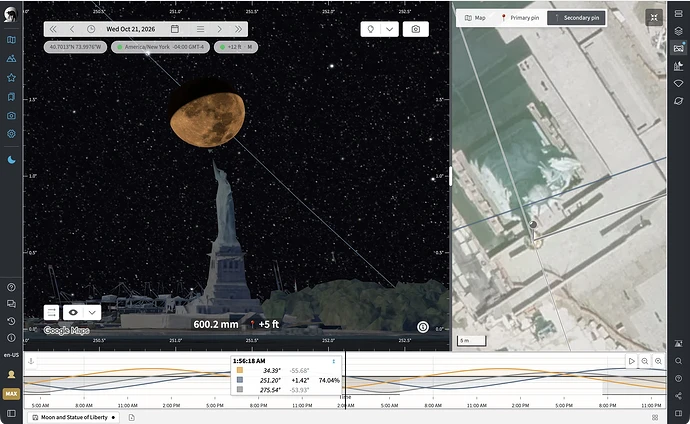Open the calendar date picker
This screenshot has height=424, width=690.
click(175, 29)
